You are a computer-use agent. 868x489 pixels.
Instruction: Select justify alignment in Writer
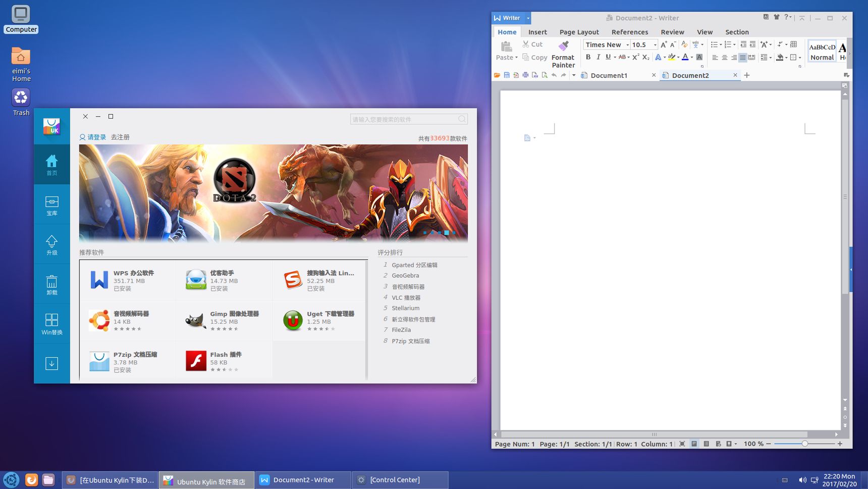point(742,58)
